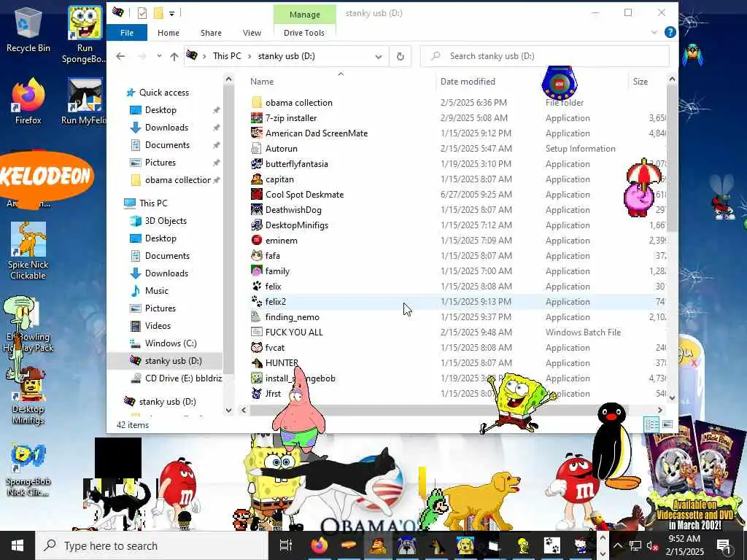The image size is (747, 560).
Task: Go back with the back arrow
Action: tap(120, 56)
